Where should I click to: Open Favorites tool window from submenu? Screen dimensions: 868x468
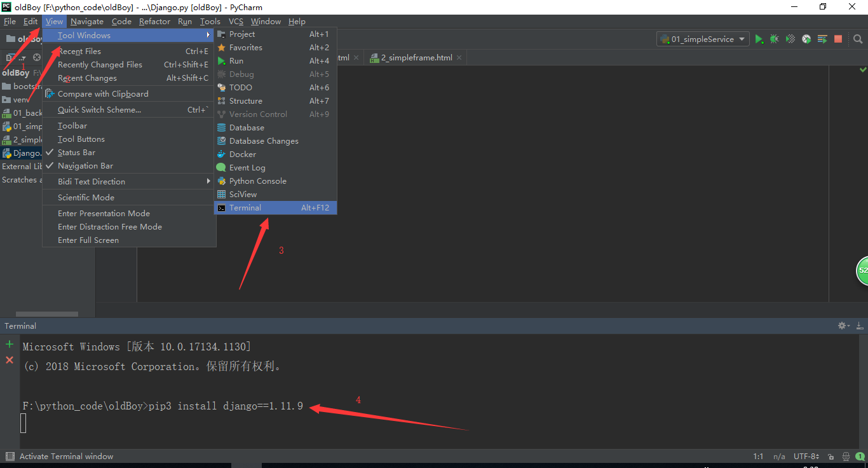275,48
